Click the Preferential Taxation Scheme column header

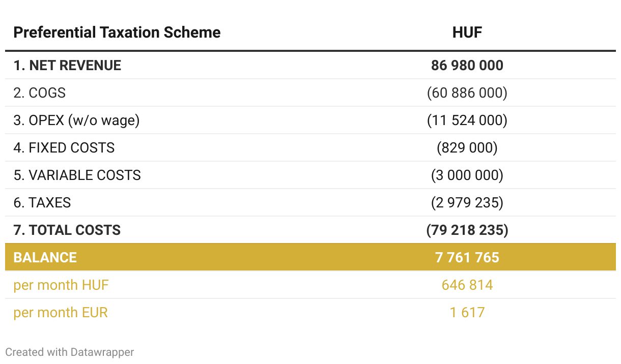point(117,33)
